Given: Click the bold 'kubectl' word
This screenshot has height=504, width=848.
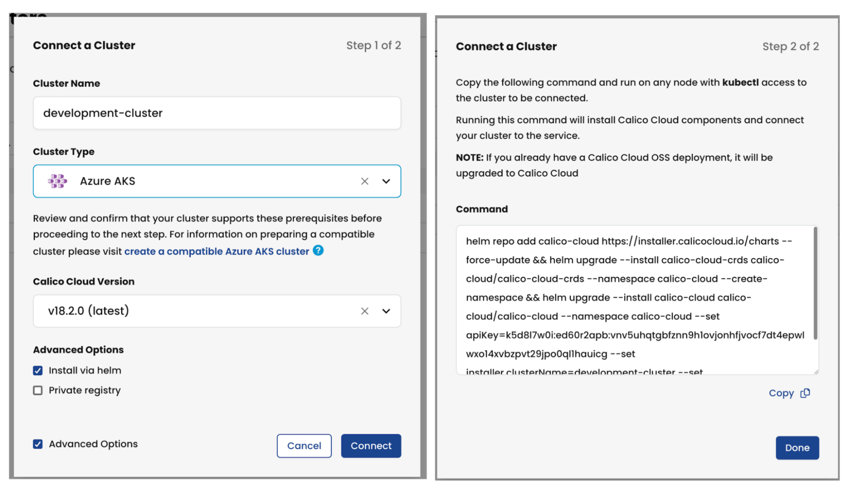Looking at the screenshot, I should 741,82.
